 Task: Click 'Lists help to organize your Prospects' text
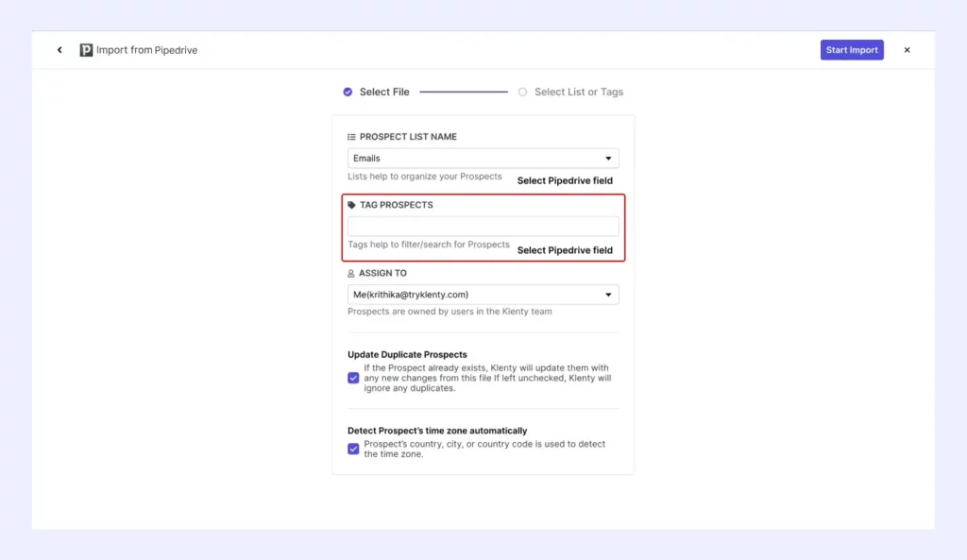pos(424,177)
